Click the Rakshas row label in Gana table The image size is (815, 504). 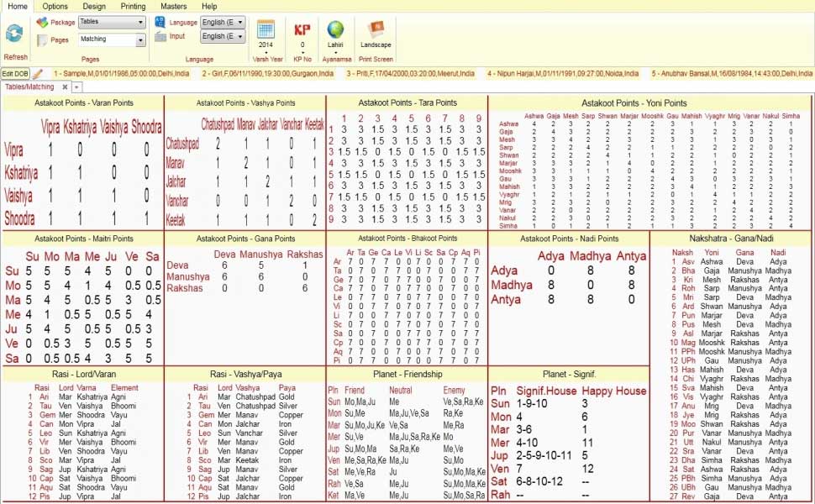[x=185, y=288]
